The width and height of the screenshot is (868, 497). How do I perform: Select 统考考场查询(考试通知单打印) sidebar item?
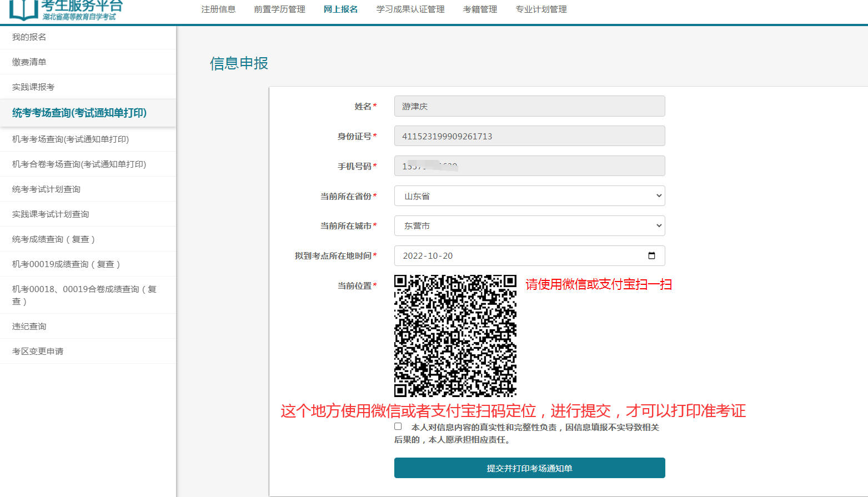[x=88, y=113]
